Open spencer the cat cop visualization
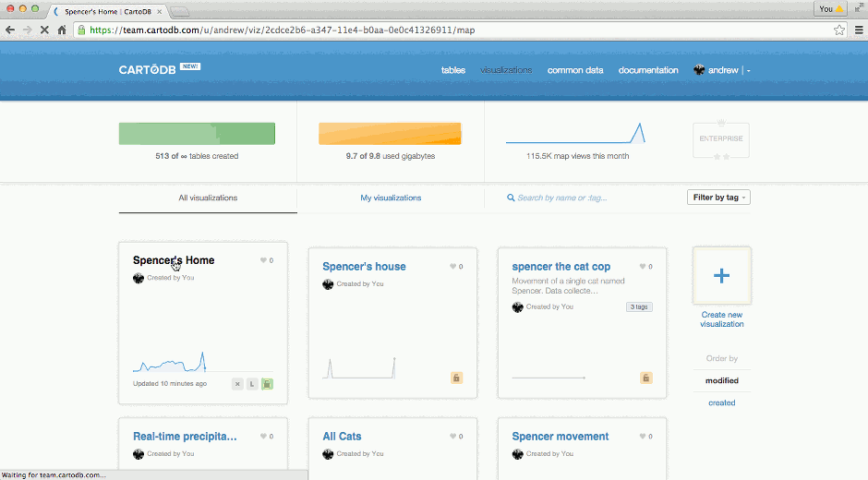 (561, 266)
